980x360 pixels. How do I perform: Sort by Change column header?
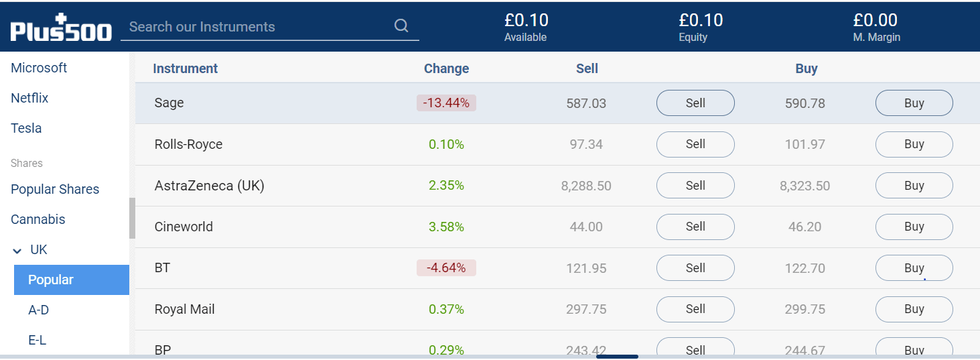click(x=446, y=68)
